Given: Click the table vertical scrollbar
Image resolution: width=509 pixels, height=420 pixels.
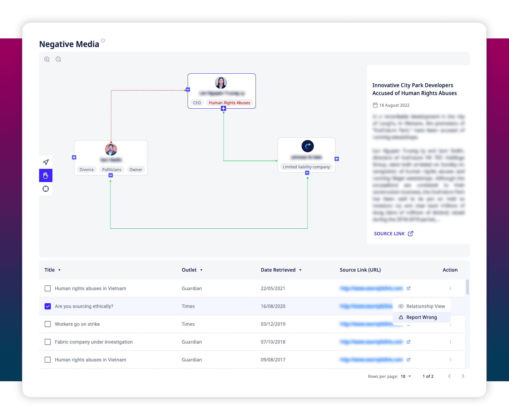Looking at the screenshot, I should point(467,287).
